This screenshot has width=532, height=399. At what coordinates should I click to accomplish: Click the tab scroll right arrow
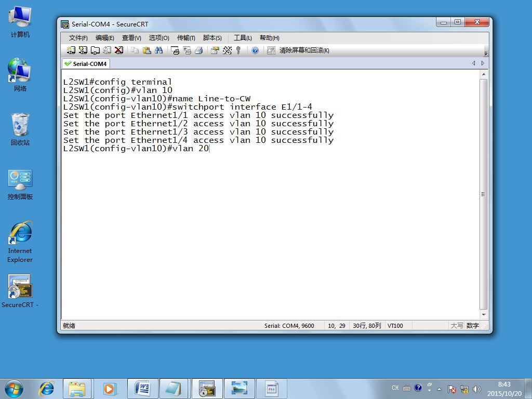coord(483,63)
